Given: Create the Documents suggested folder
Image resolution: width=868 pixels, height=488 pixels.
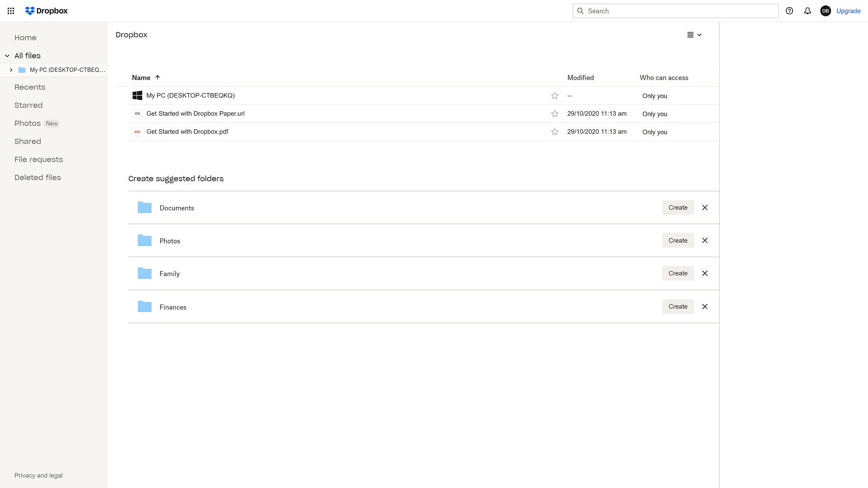Looking at the screenshot, I should (x=678, y=207).
